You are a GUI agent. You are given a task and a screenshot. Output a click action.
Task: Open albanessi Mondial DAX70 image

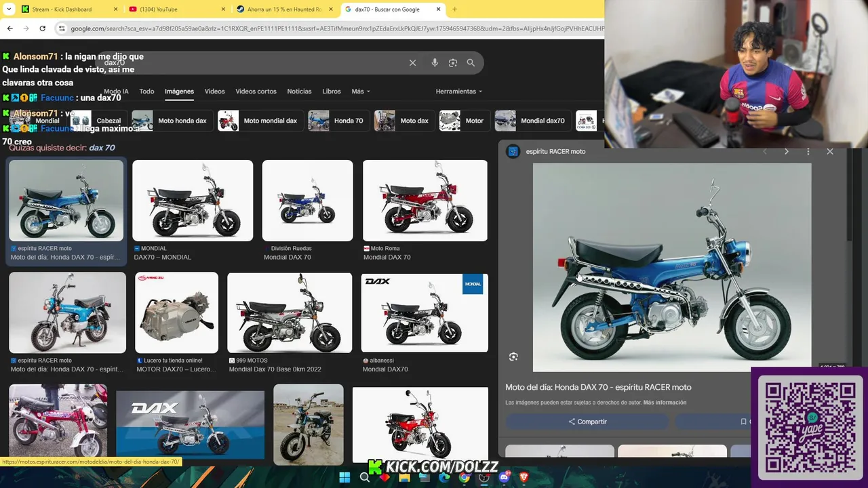pos(425,312)
